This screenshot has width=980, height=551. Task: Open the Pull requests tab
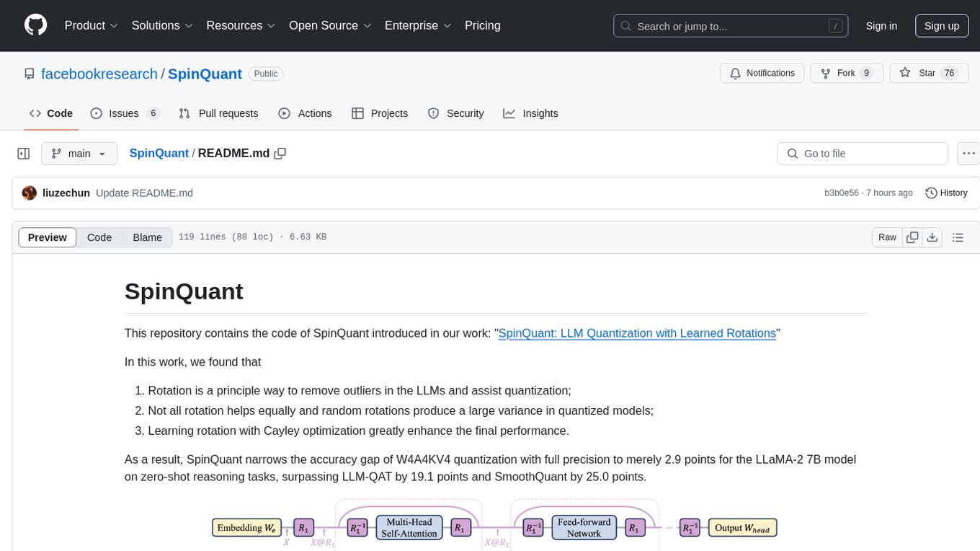click(218, 113)
